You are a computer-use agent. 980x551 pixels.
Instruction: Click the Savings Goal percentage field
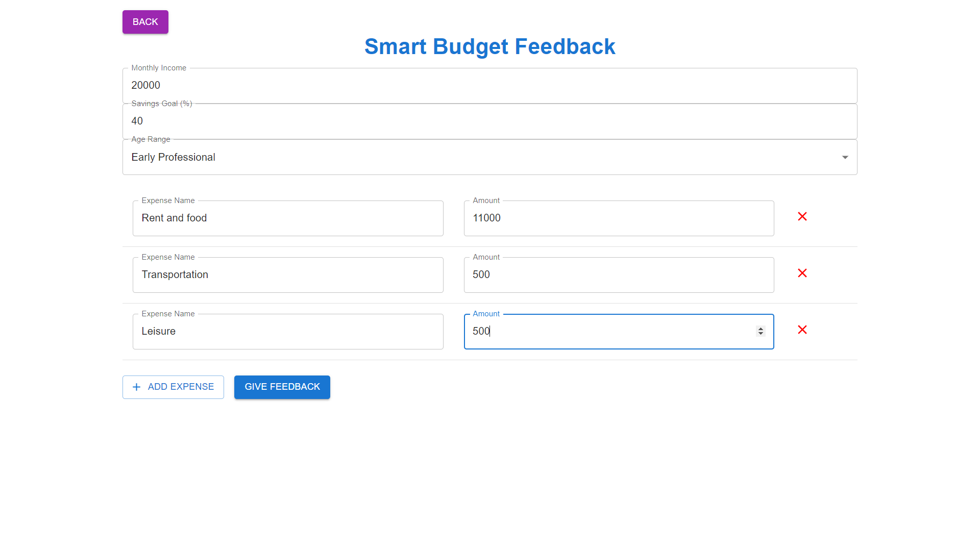coord(489,121)
